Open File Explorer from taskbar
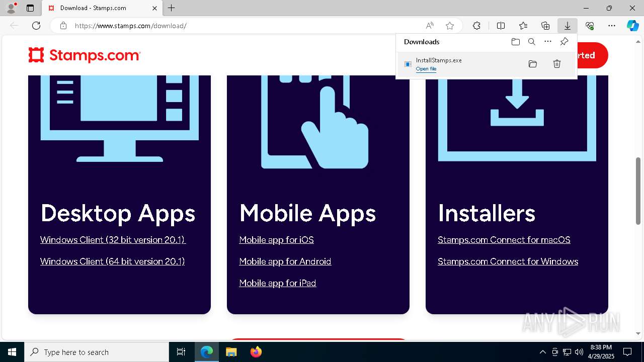This screenshot has width=644, height=362. coord(231,352)
